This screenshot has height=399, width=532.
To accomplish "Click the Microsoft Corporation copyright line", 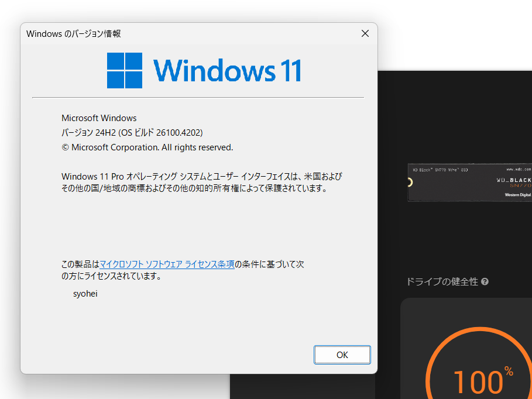I will point(147,147).
